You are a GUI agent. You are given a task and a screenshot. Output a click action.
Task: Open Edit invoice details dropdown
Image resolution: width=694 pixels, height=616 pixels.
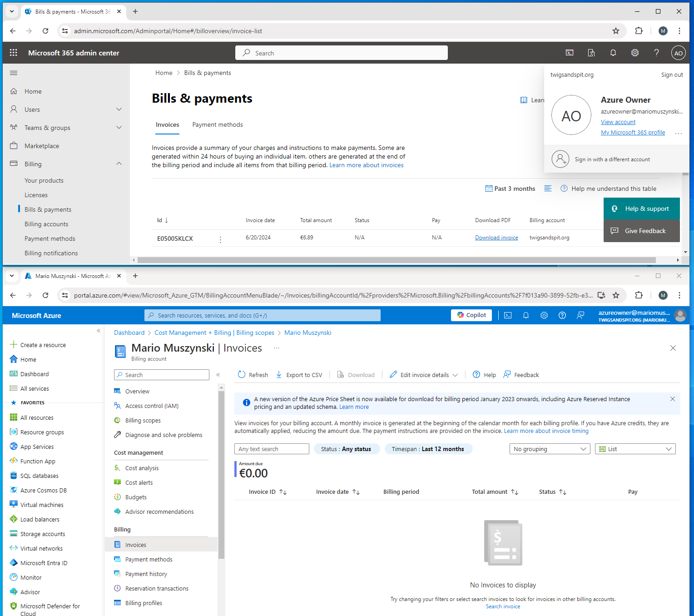click(x=424, y=375)
